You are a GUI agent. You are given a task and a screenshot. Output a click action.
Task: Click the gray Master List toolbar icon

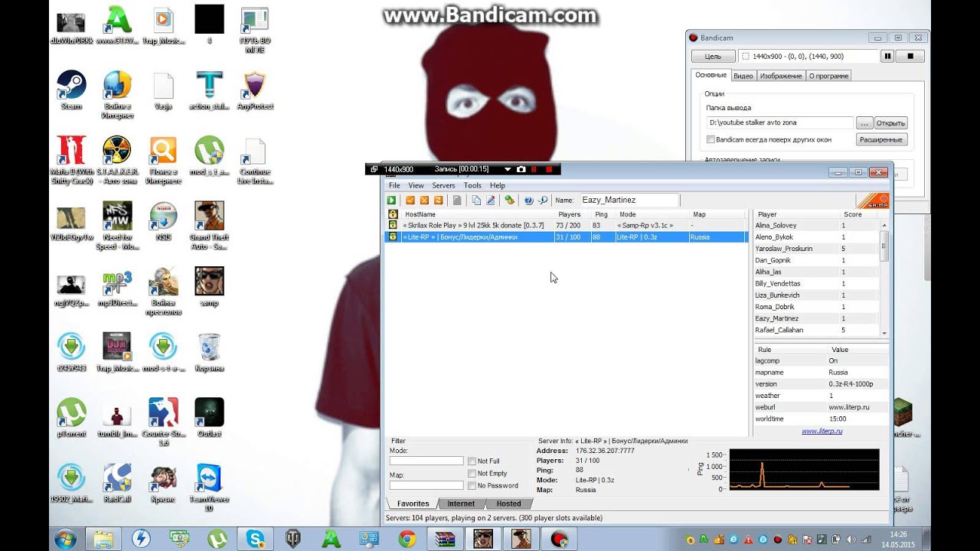click(x=457, y=201)
